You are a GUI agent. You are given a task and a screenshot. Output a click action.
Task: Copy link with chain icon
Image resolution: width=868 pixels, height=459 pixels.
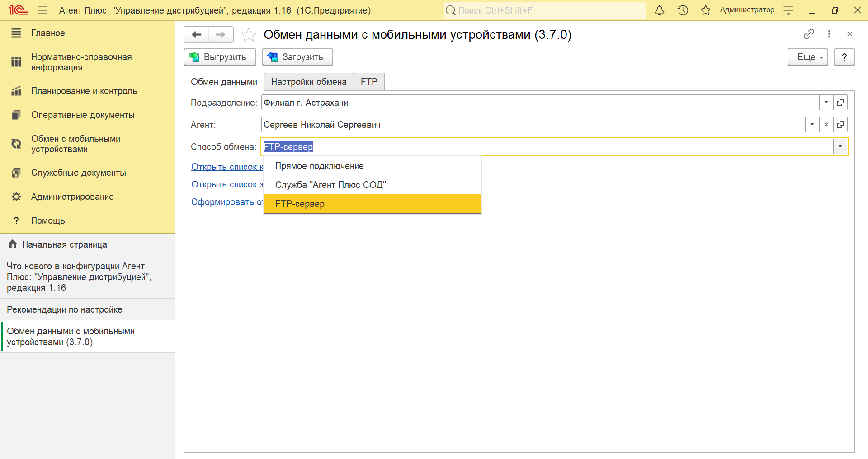point(809,34)
